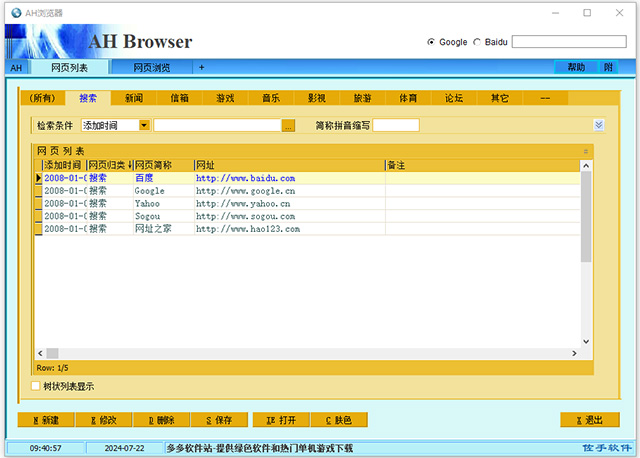The width and height of the screenshot is (640, 458).
Task: Focus the top search engine input field
Action: [x=569, y=42]
